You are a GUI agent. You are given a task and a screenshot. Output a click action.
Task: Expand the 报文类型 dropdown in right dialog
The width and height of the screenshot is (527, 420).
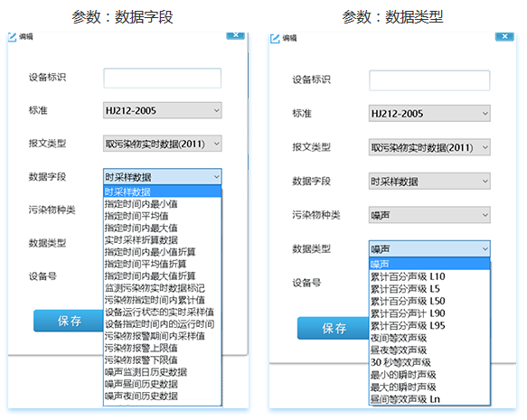429,147
